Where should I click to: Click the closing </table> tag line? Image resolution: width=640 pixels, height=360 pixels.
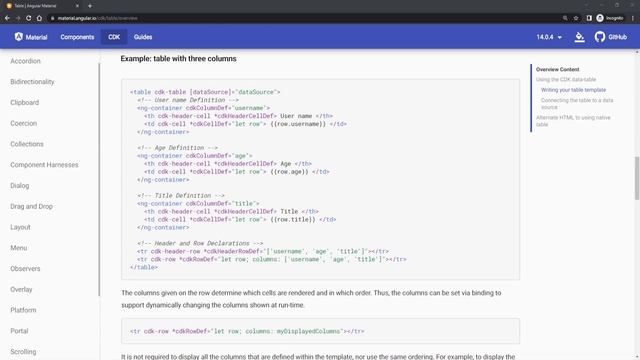point(144,267)
